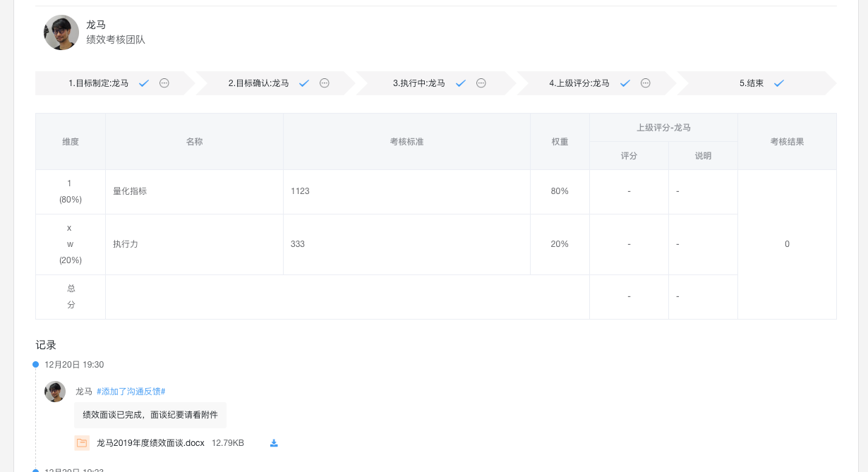Open the 龙马2019年度绩效面谈.docx file name
This screenshot has height=472, width=868.
coord(150,443)
